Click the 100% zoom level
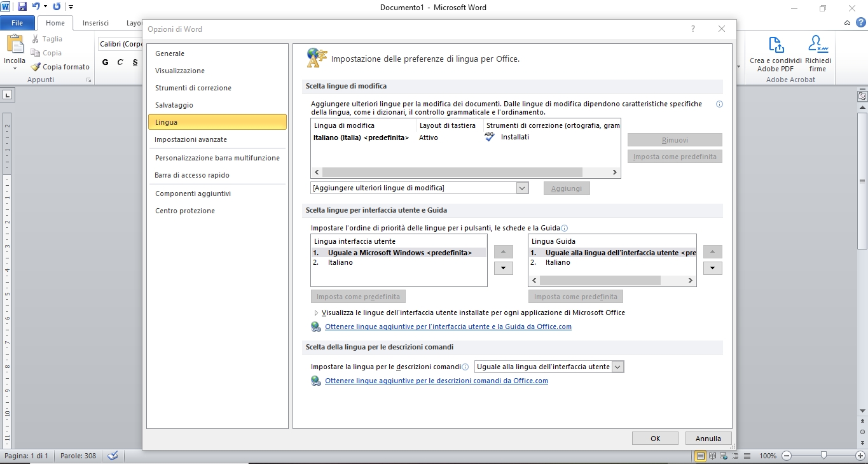 (x=768, y=456)
